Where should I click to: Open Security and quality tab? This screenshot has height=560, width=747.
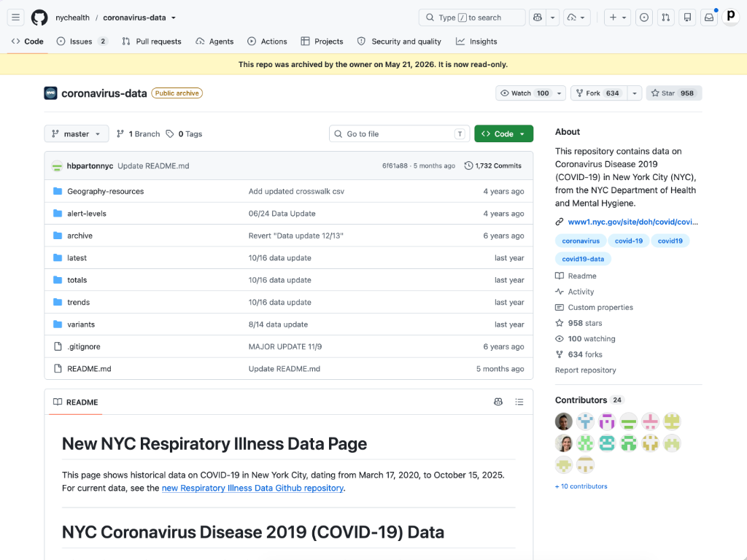(x=399, y=42)
